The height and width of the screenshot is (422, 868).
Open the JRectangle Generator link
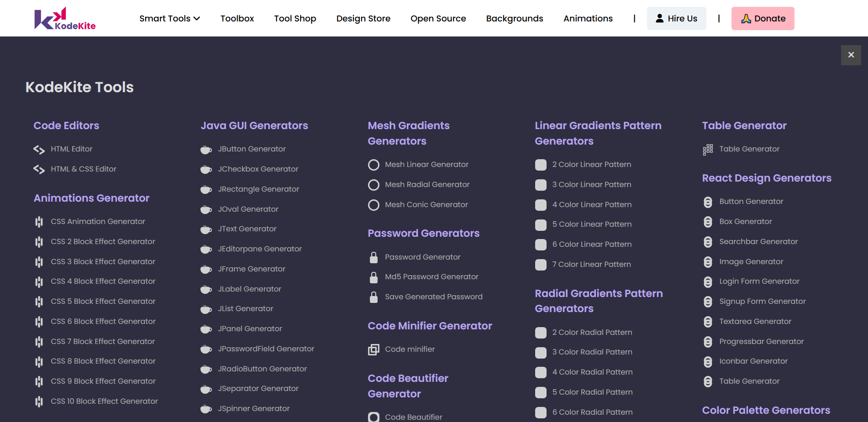[x=258, y=189]
